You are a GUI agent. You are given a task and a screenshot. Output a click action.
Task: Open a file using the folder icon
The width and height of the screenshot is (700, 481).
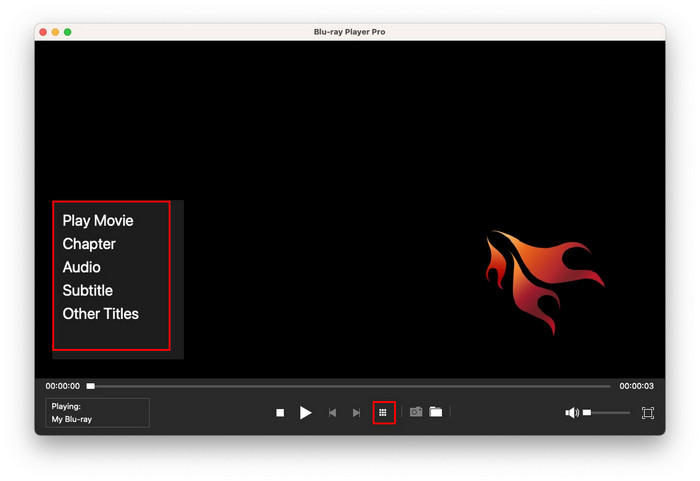[436, 412]
